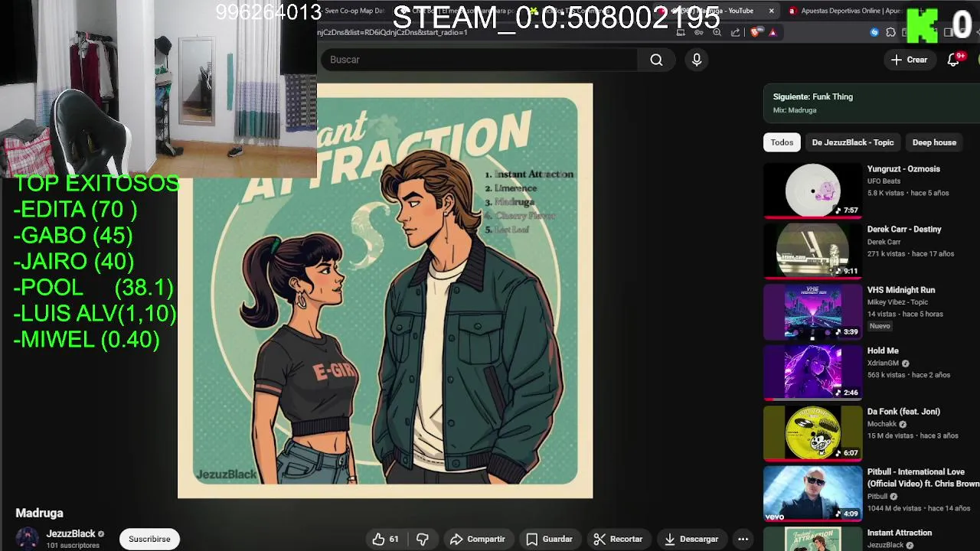Click the album art video player

[x=385, y=291]
